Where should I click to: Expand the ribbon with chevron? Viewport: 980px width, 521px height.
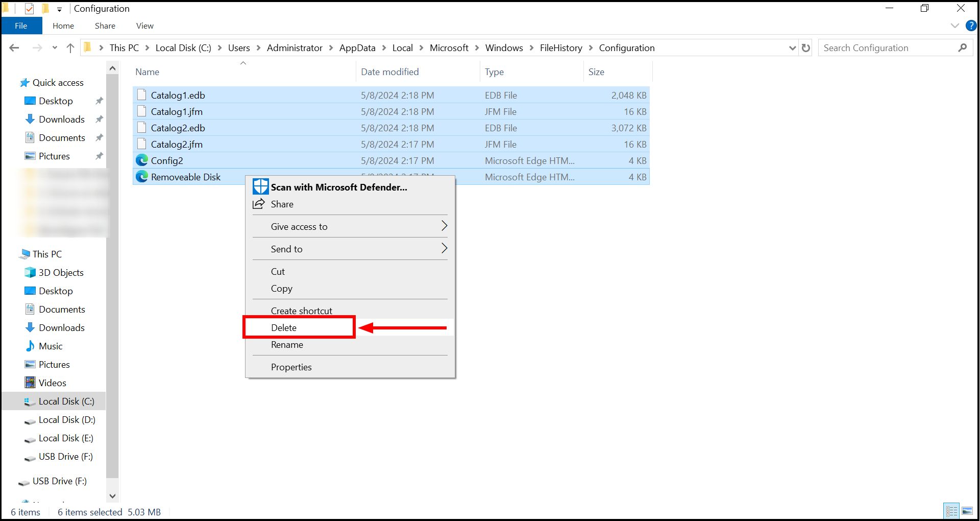pyautogui.click(x=955, y=26)
